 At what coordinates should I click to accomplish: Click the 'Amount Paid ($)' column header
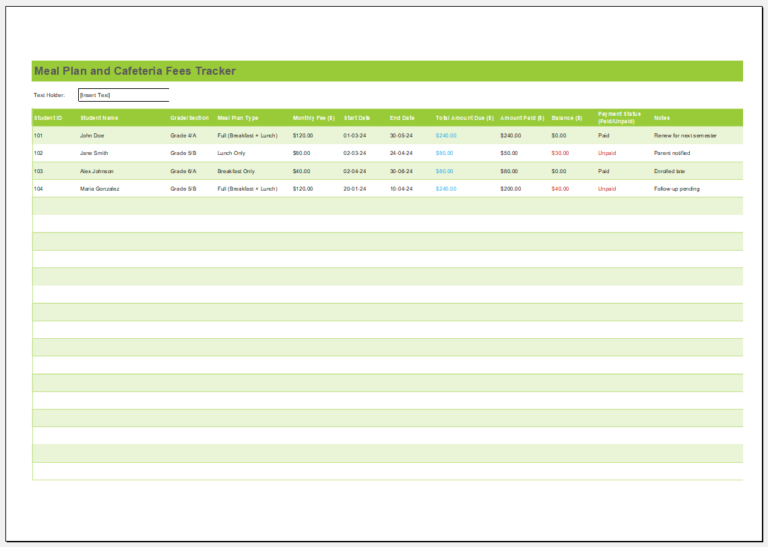click(x=522, y=118)
